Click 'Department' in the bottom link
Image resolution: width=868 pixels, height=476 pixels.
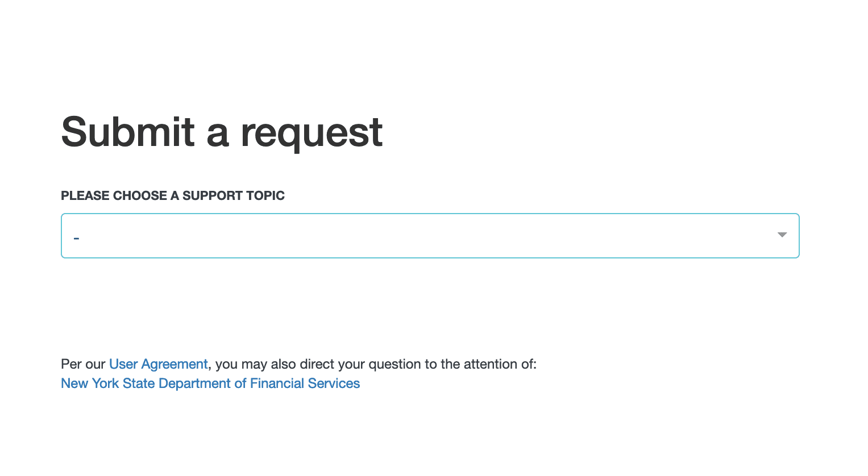coord(194,383)
